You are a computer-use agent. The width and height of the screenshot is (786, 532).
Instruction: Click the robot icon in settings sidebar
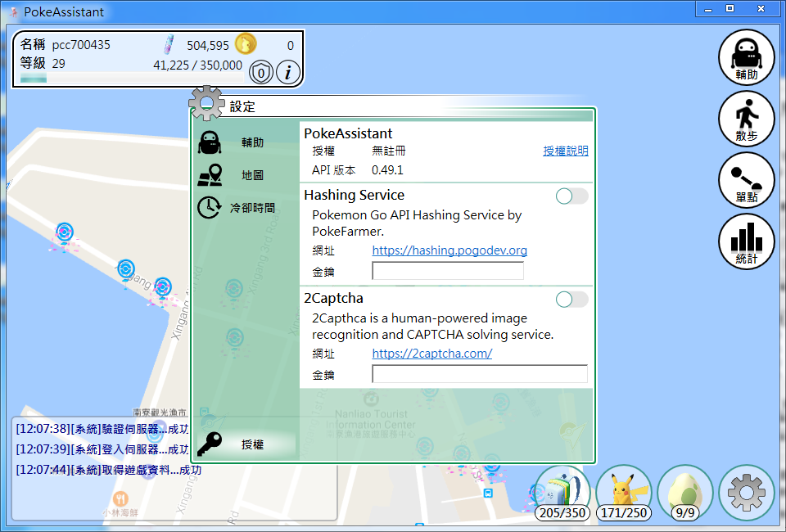(x=210, y=142)
